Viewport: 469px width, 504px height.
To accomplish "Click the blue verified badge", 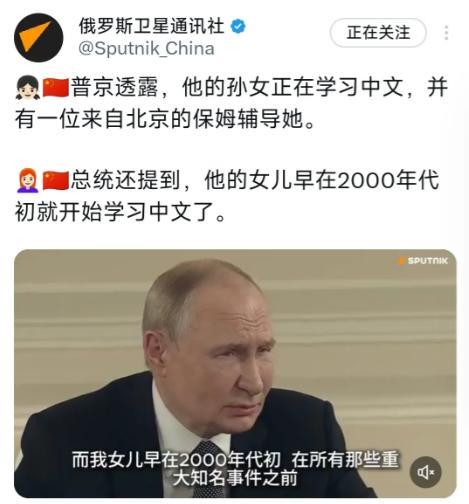I will pyautogui.click(x=238, y=27).
